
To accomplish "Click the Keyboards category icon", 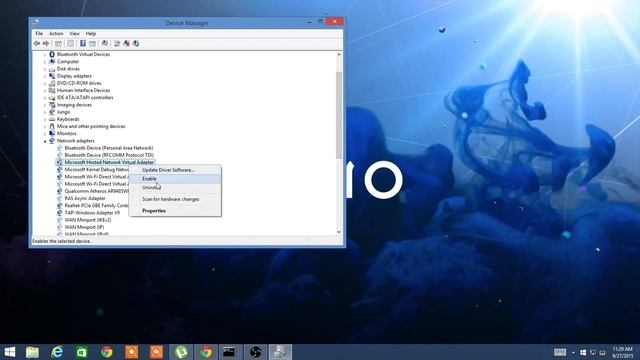I will pos(52,119).
